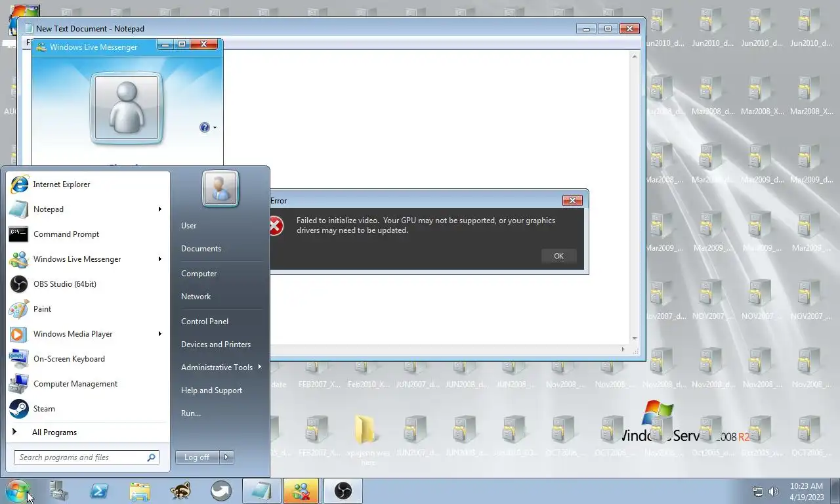Open Windows Media Player from the Start menu
The height and width of the screenshot is (504, 840).
click(88, 334)
